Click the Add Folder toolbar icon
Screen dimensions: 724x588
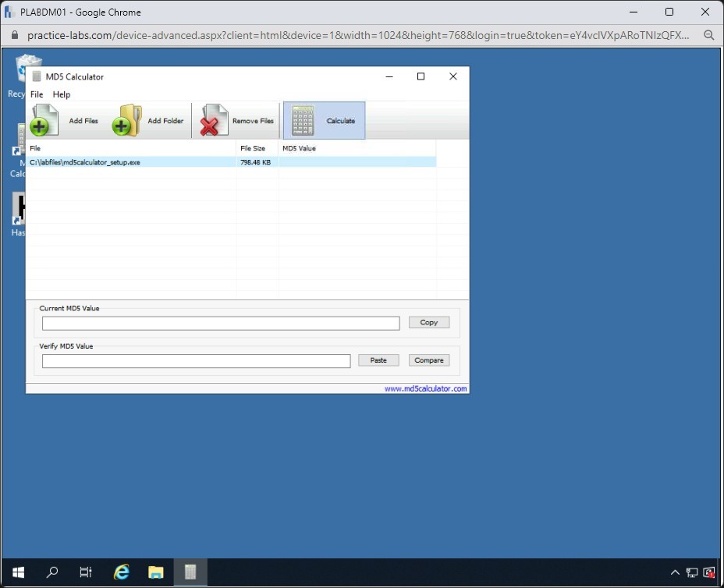tap(126, 121)
